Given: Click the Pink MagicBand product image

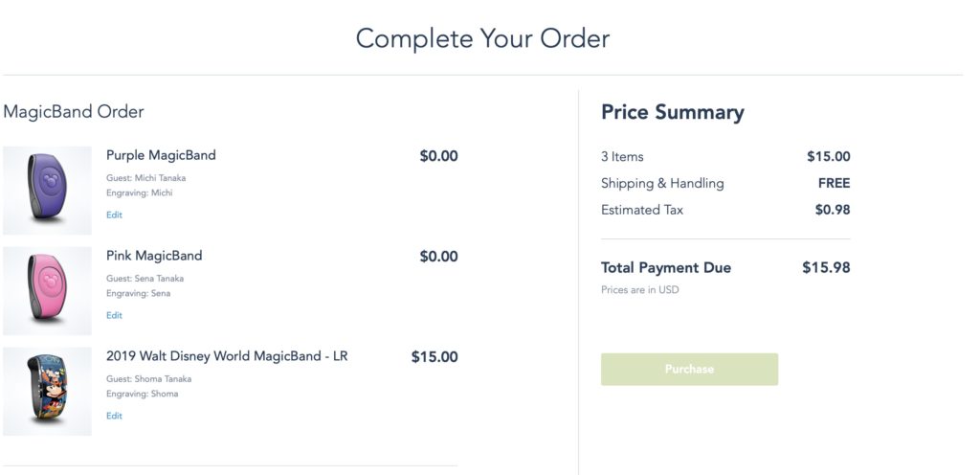Looking at the screenshot, I should coord(47,290).
